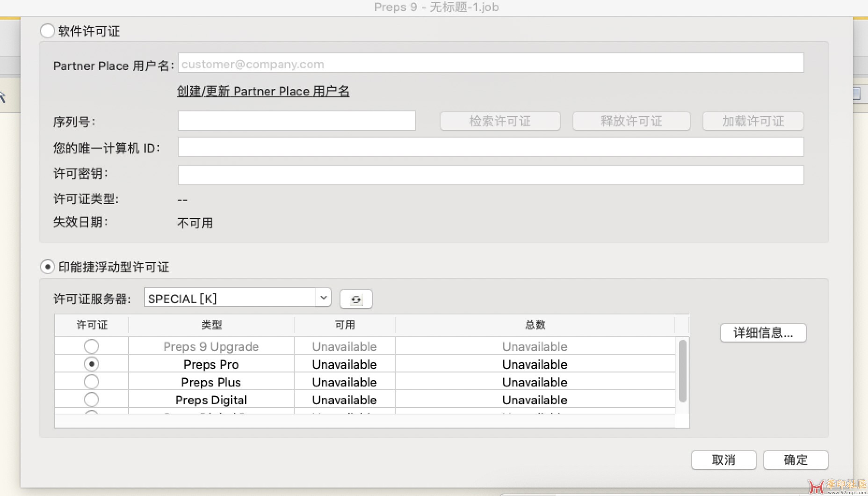Click the 可用 column header

click(345, 325)
